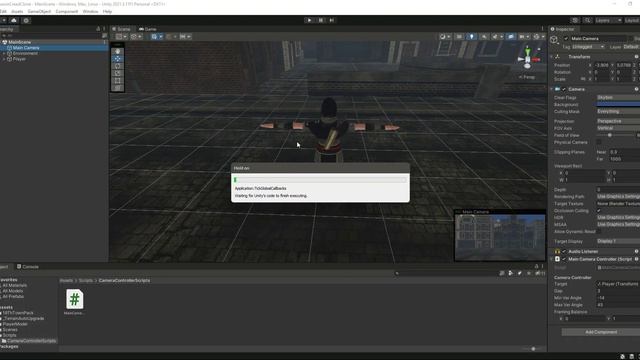The height and width of the screenshot is (360, 640).
Task: Open the Clear Flags dropdown (Skybox)
Action: click(618, 98)
